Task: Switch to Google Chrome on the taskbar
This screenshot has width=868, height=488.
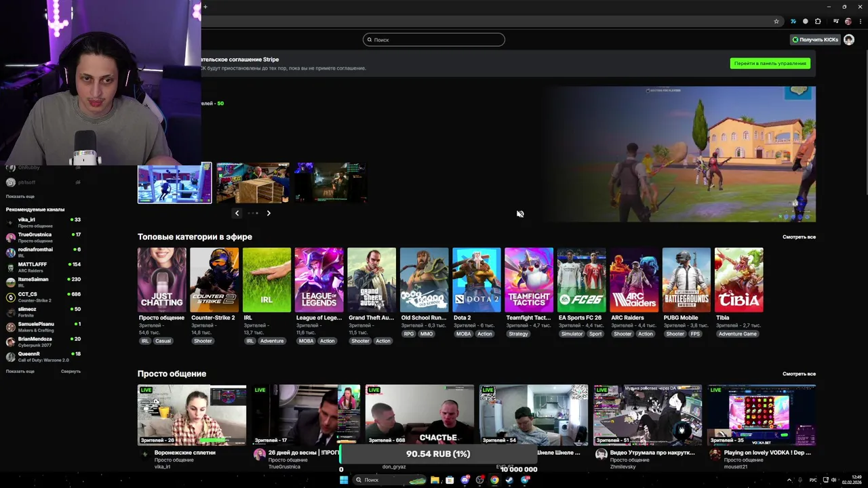Action: click(494, 480)
